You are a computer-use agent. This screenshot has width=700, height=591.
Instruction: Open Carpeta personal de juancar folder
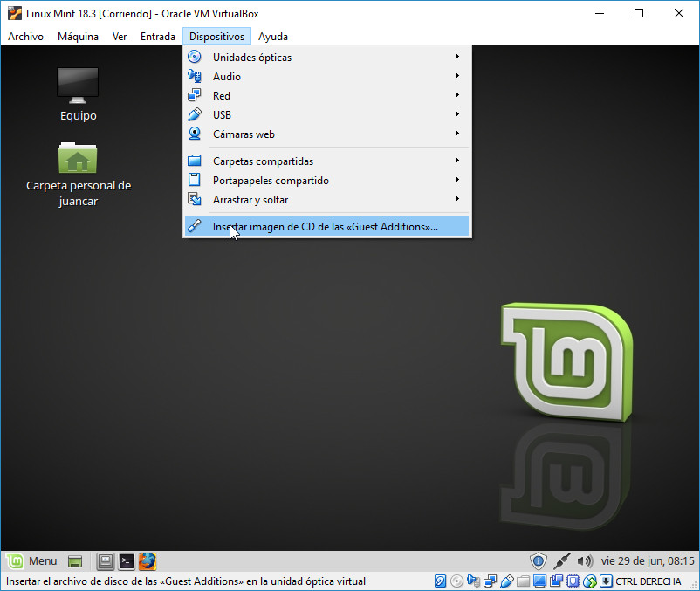pyautogui.click(x=79, y=175)
